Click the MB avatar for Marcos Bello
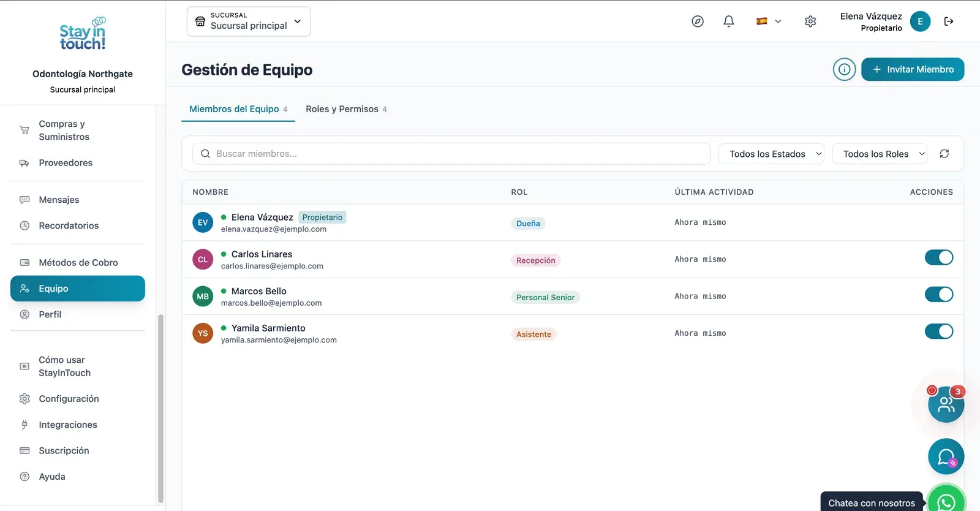This screenshot has width=980, height=511. click(x=203, y=297)
